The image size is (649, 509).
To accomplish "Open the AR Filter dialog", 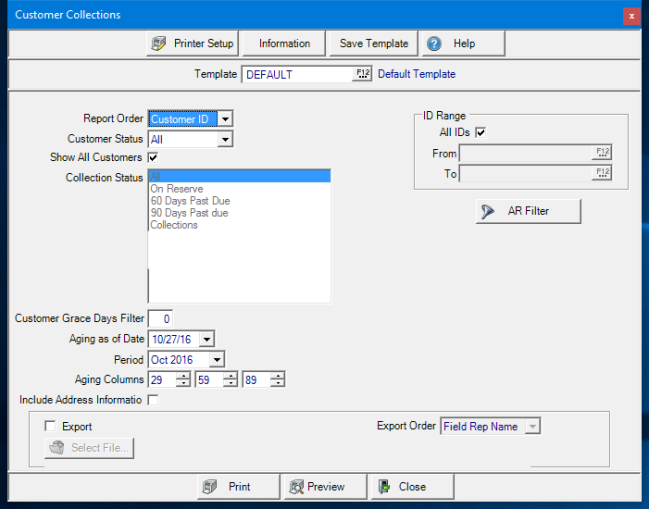I will coord(528,211).
